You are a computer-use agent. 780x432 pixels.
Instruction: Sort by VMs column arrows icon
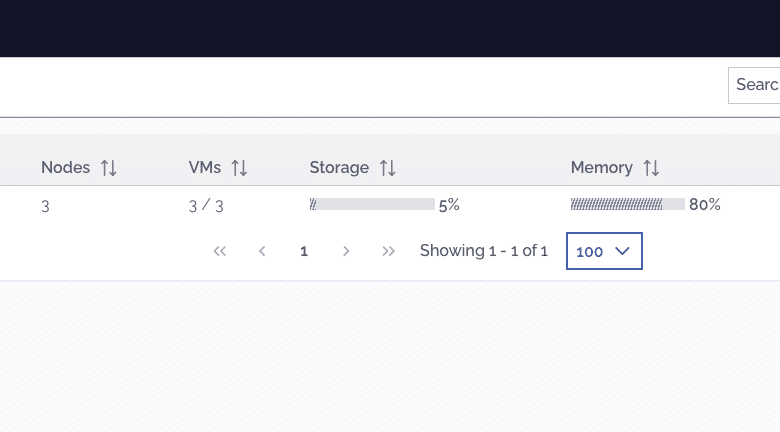pyautogui.click(x=239, y=168)
